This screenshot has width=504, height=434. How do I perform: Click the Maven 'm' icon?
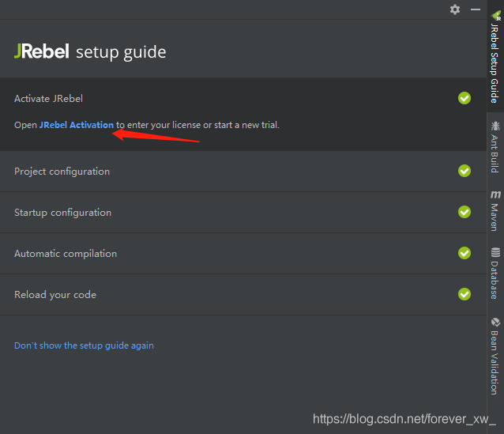point(495,194)
